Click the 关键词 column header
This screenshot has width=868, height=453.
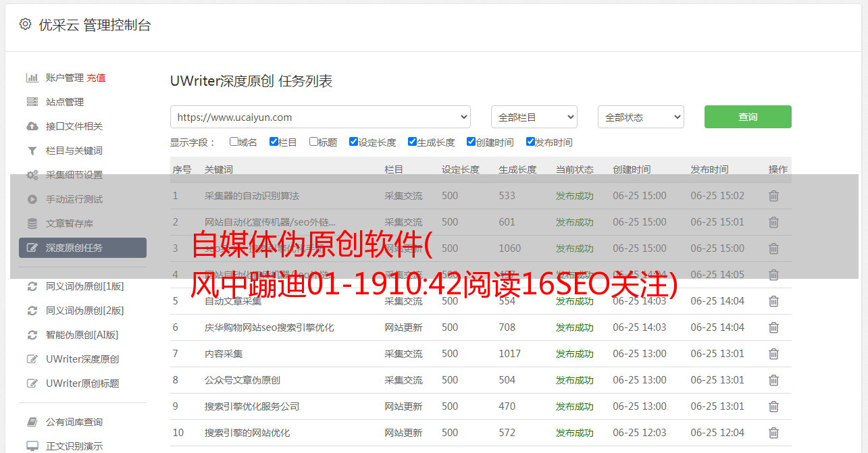(219, 169)
